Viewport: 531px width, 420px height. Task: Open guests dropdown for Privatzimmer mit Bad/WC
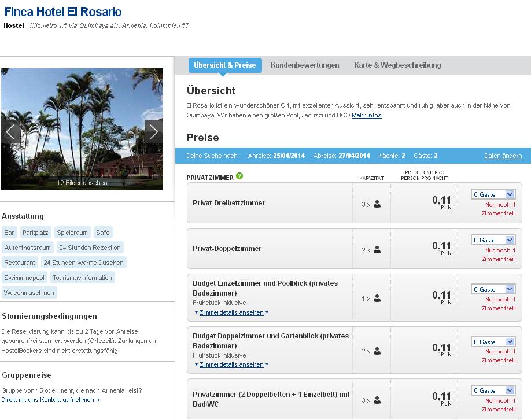(493, 390)
